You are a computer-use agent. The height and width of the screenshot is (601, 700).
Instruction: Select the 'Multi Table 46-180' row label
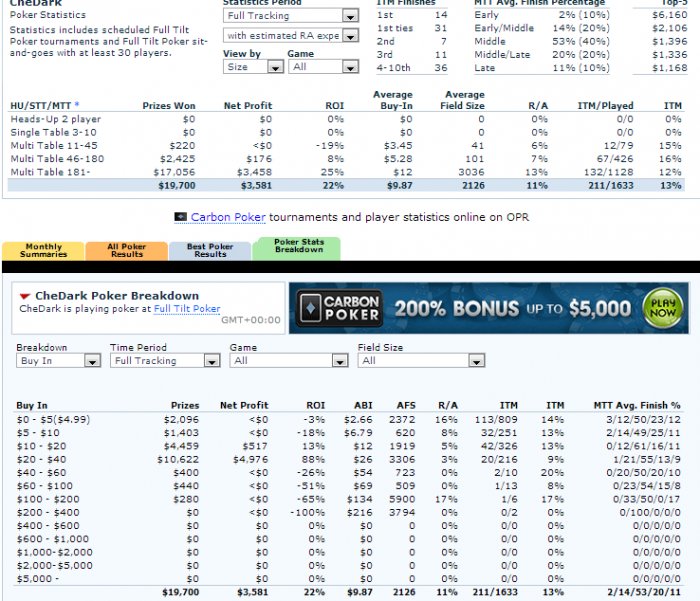click(57, 159)
